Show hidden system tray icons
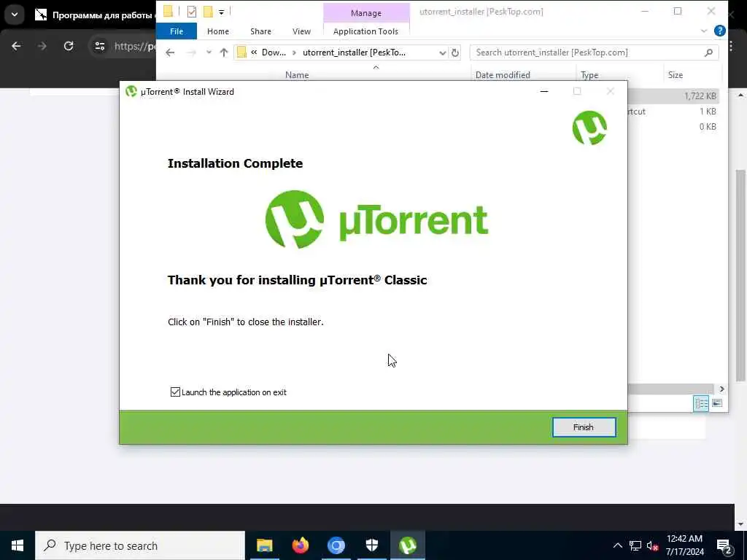 point(617,545)
